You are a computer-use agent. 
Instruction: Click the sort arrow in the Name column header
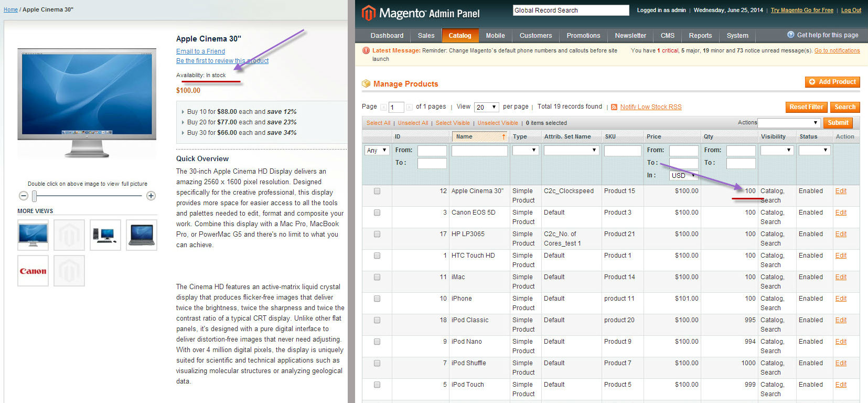pyautogui.click(x=503, y=136)
